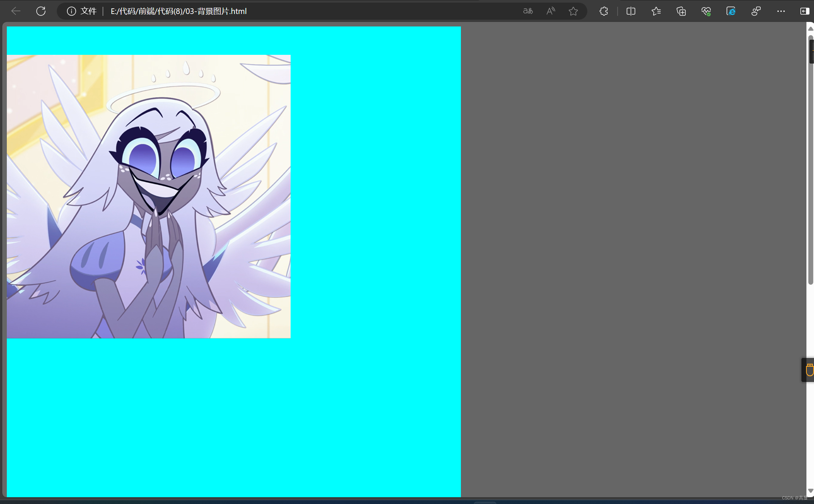814x504 pixels.
Task: Open the Favorites list icon
Action: [x=656, y=11]
